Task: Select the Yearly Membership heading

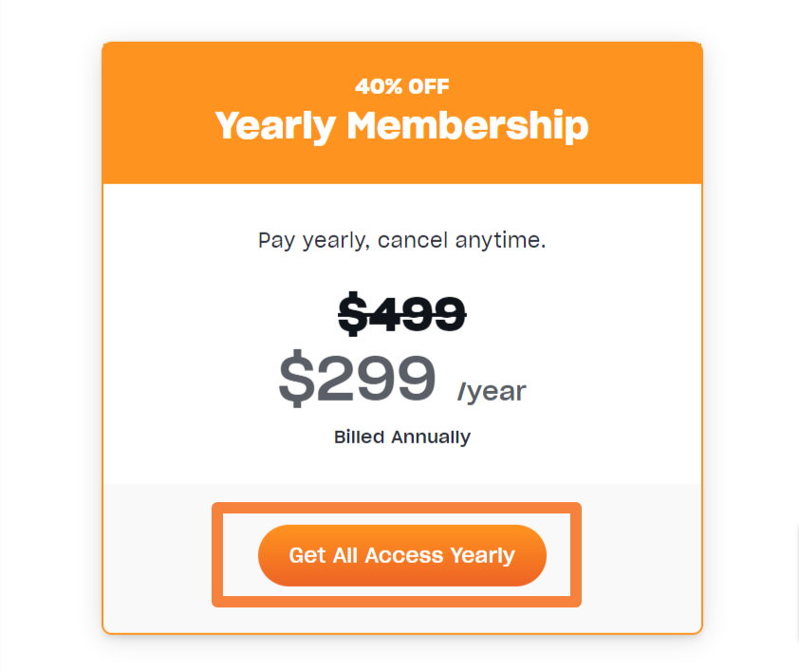Action: click(x=401, y=126)
